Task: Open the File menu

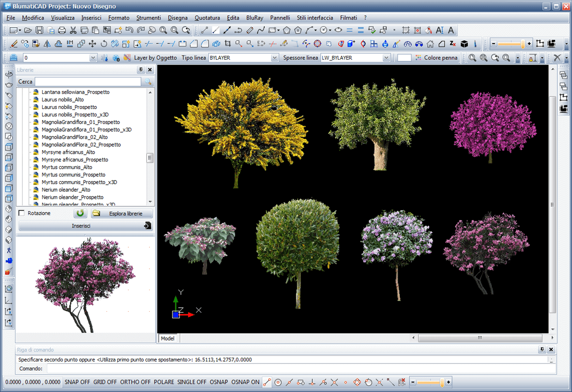Action: click(11, 18)
